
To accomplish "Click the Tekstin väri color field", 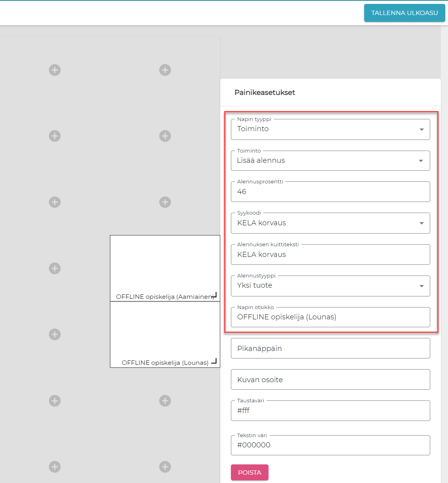I will point(330,445).
